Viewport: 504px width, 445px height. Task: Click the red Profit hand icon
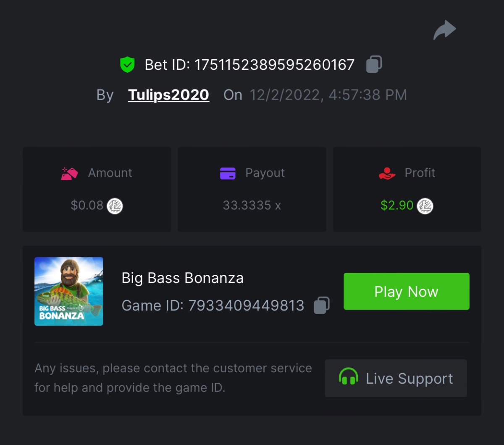coord(387,173)
